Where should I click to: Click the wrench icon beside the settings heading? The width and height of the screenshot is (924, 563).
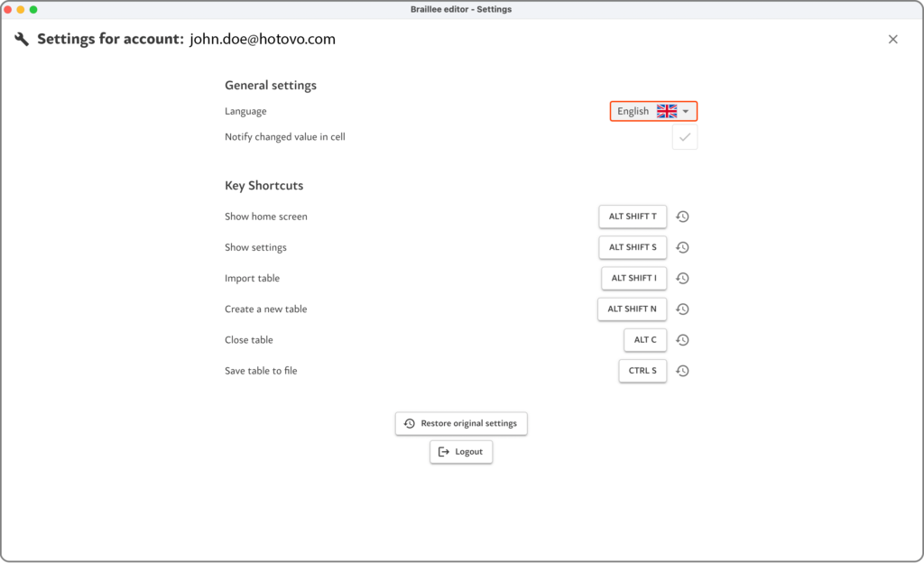pos(21,39)
